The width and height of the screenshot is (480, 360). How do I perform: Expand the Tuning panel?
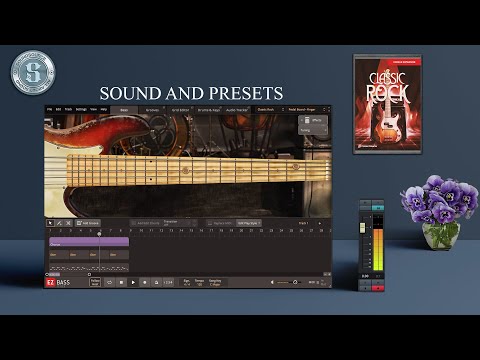313,130
